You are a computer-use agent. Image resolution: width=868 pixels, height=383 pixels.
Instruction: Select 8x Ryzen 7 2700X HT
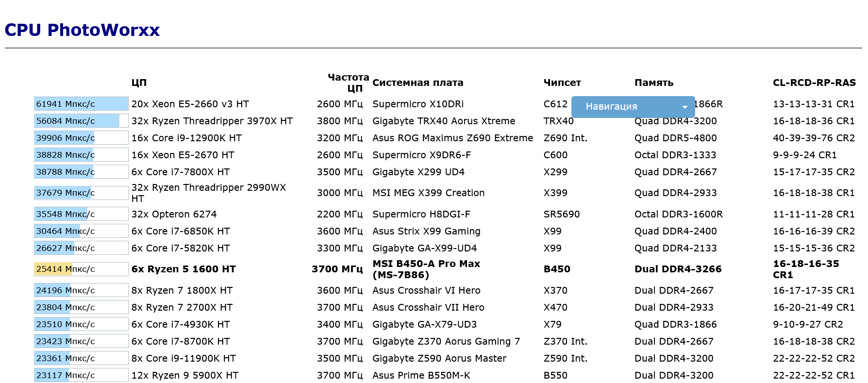182,307
